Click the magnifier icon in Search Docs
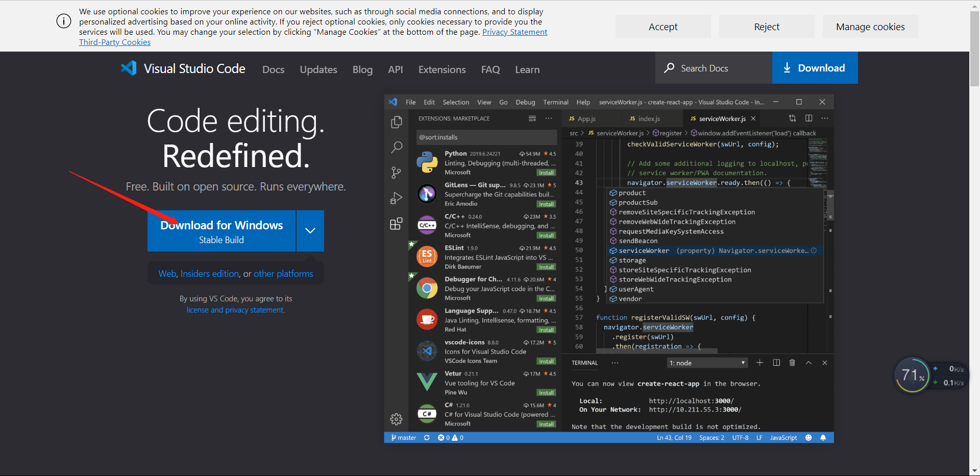The height and width of the screenshot is (476, 980). tap(669, 68)
